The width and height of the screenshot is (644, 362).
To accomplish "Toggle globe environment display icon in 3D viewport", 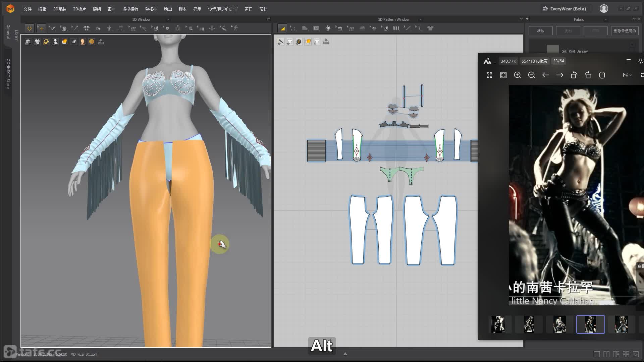I will [x=92, y=42].
